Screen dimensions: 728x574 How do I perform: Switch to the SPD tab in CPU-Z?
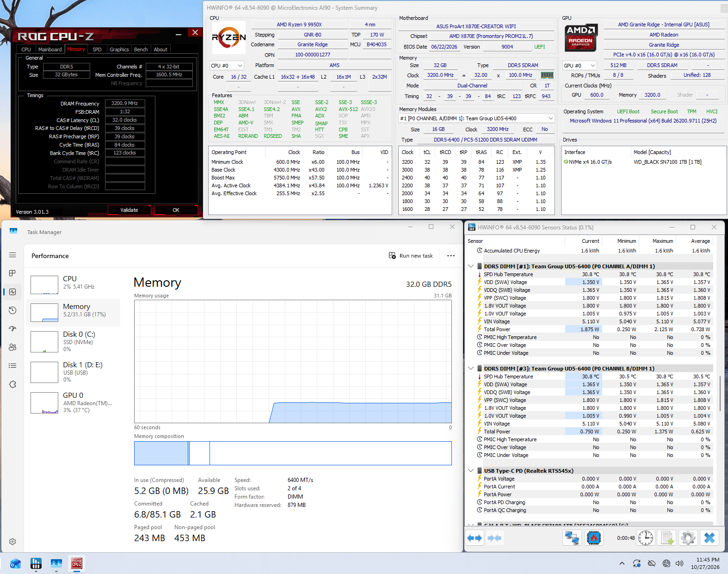click(x=97, y=49)
